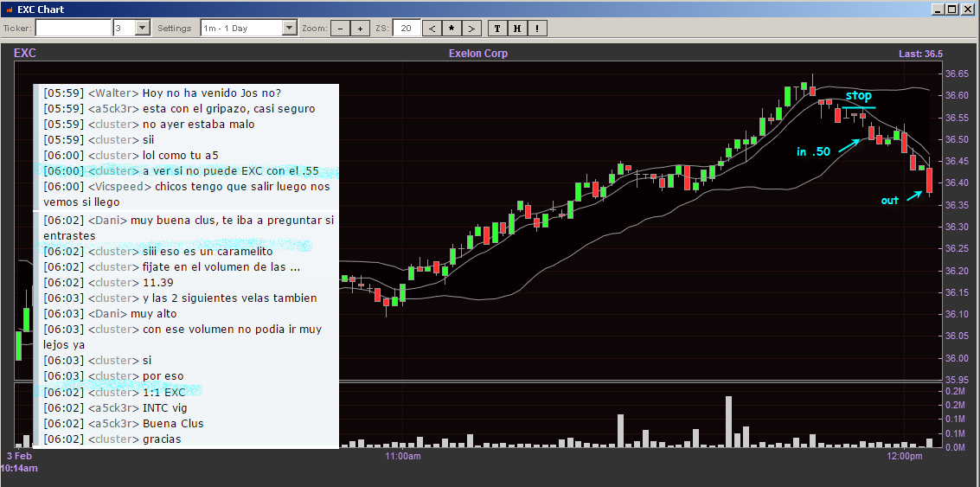Click the exclamation mark toolbar button
Image resolution: width=980 pixels, height=487 pixels.
pyautogui.click(x=537, y=29)
